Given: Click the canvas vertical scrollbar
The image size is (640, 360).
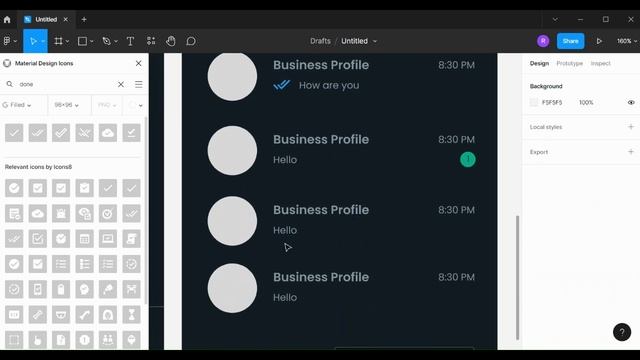Looking at the screenshot, I should (518, 278).
